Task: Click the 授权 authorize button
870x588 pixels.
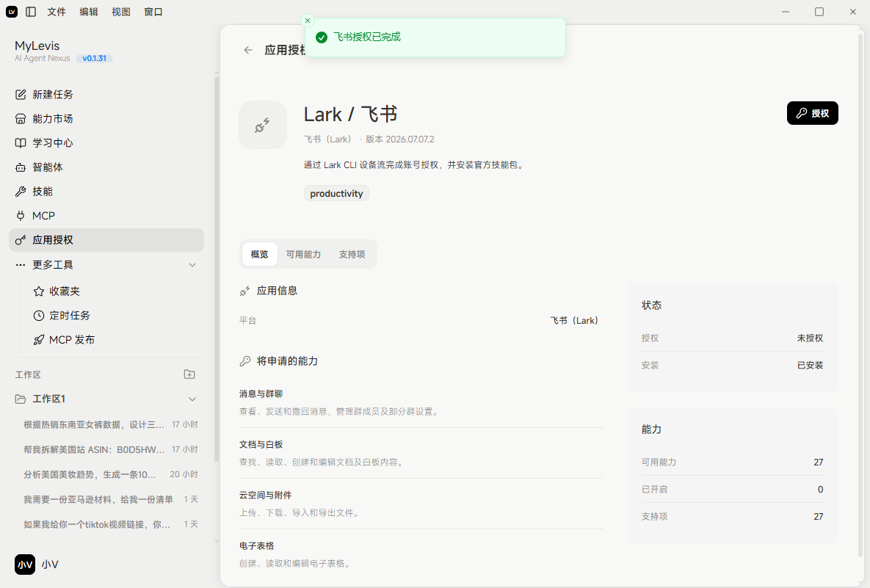Action: tap(812, 113)
